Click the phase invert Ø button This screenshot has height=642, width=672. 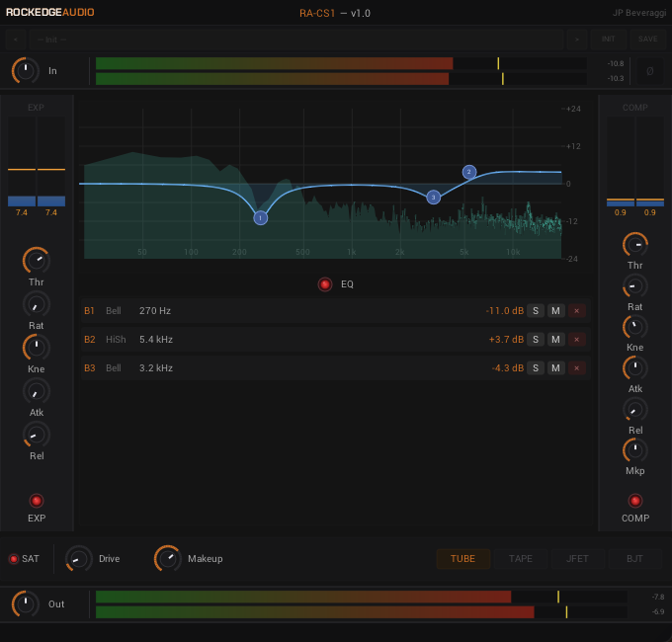click(649, 71)
